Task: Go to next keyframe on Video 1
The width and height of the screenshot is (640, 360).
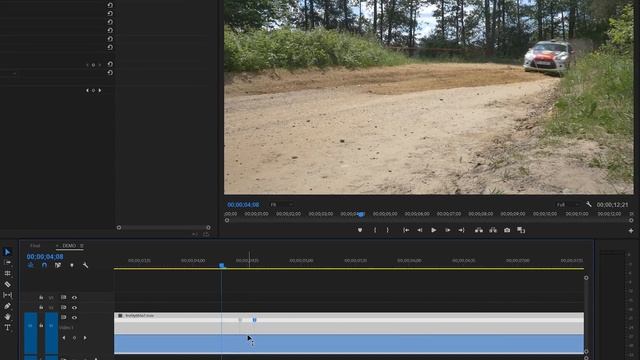Action: click(x=85, y=338)
